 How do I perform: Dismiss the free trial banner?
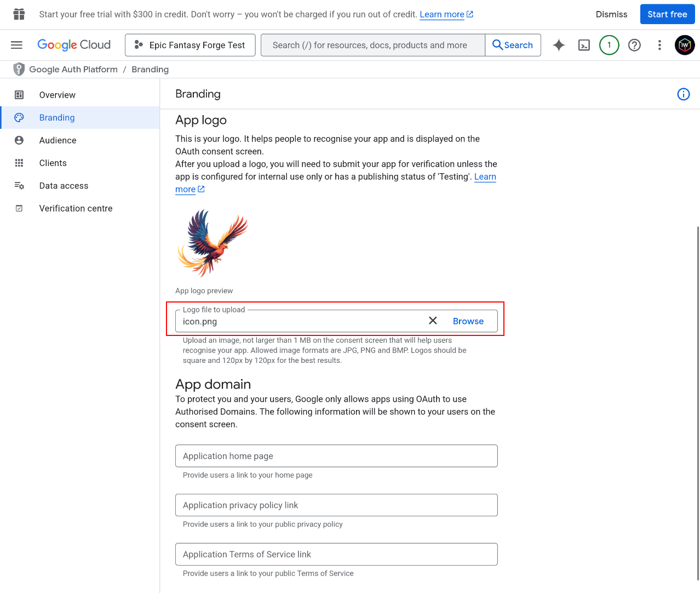[x=611, y=14]
